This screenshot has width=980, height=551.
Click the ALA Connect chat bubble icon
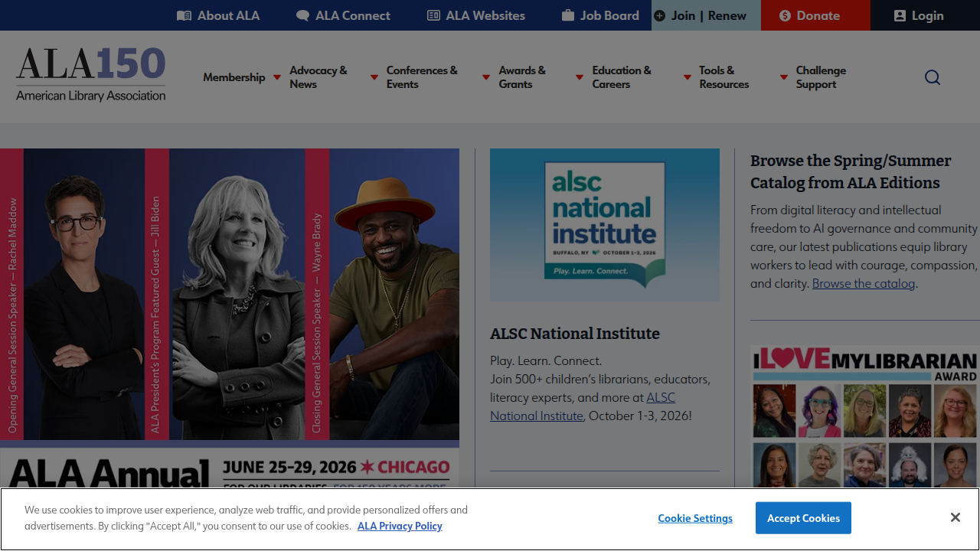303,15
